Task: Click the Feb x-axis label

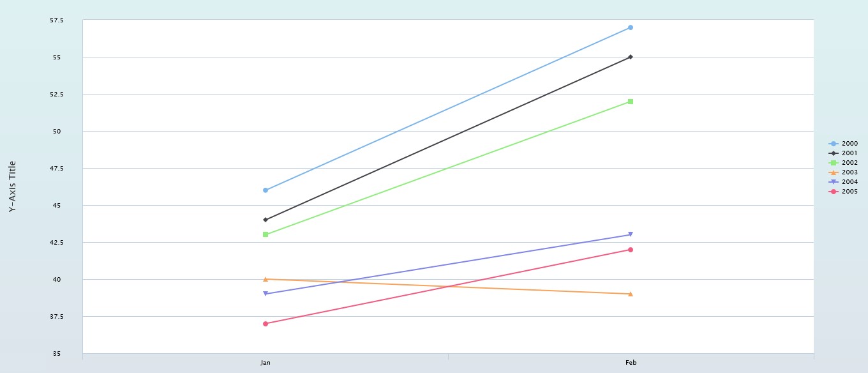Action: (x=631, y=363)
